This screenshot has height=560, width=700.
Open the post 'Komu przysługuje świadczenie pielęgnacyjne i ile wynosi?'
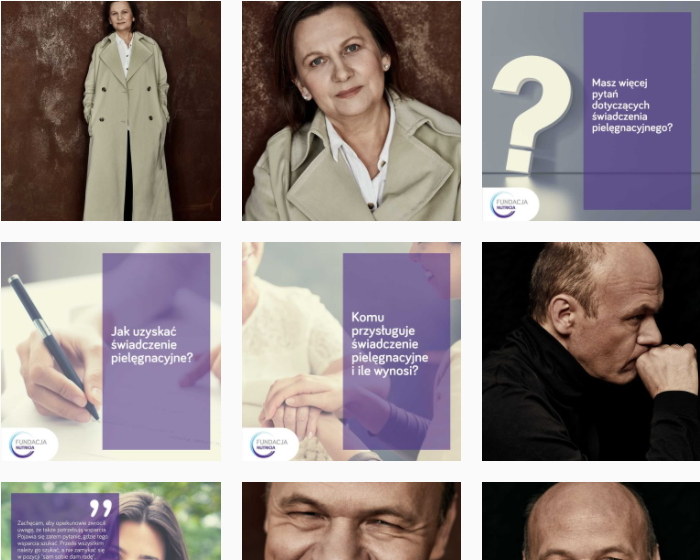pos(351,351)
